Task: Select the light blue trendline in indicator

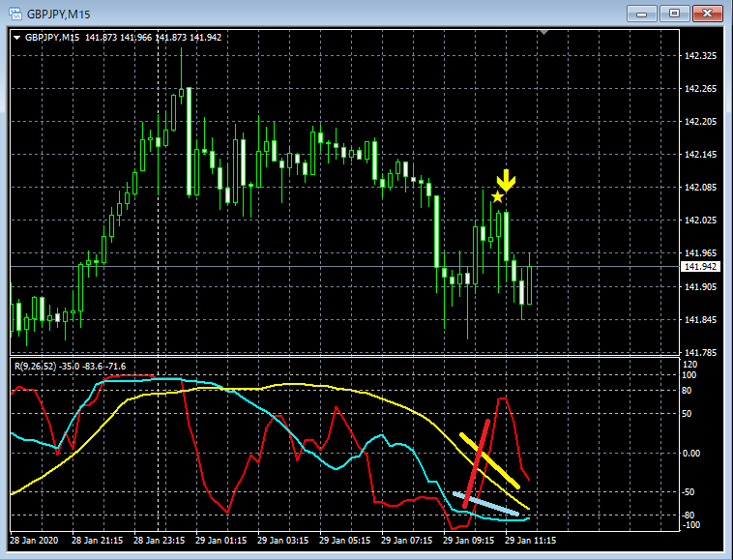Action: tap(485, 504)
